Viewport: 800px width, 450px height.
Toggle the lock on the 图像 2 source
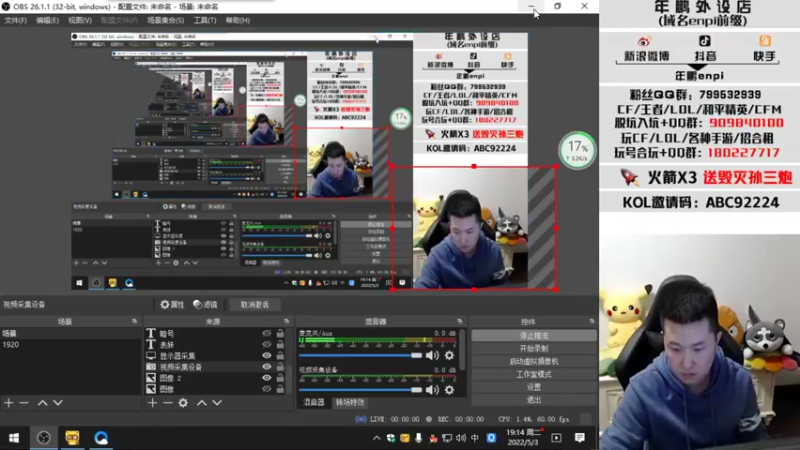(280, 378)
